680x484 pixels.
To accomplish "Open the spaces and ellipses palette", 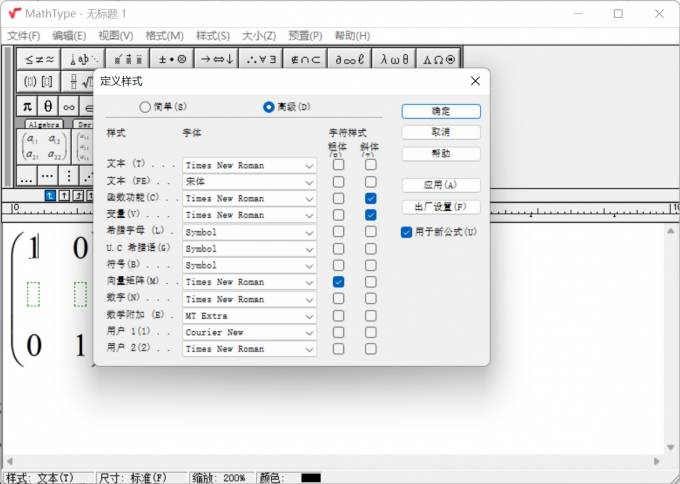I will click(x=83, y=59).
